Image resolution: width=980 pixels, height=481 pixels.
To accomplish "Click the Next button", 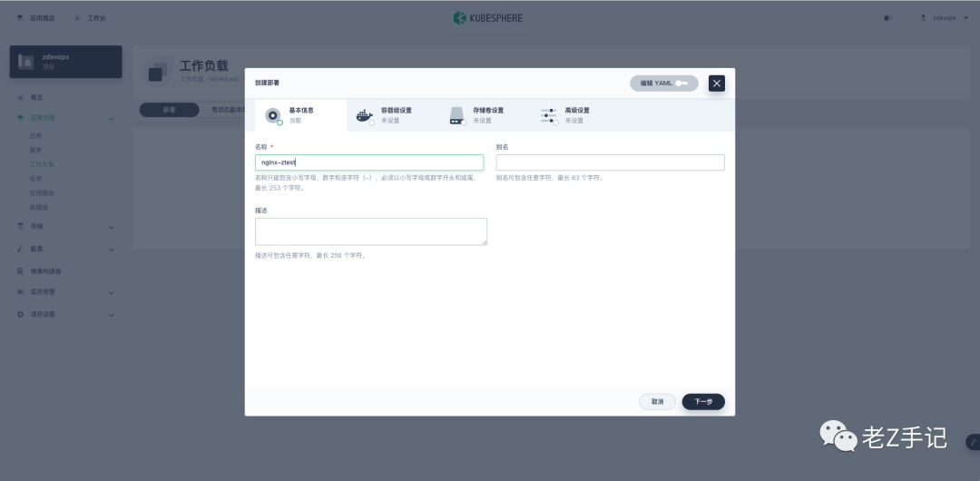I will pyautogui.click(x=703, y=401).
